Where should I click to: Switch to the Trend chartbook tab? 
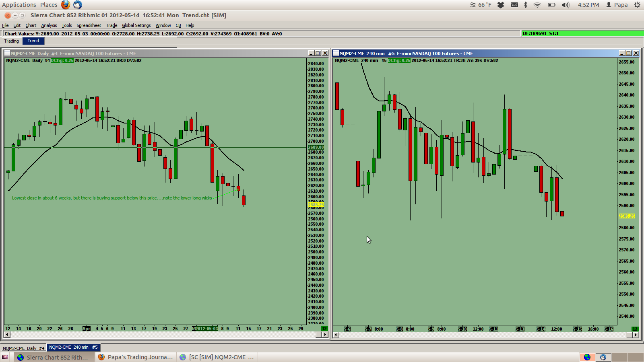pos(33,41)
